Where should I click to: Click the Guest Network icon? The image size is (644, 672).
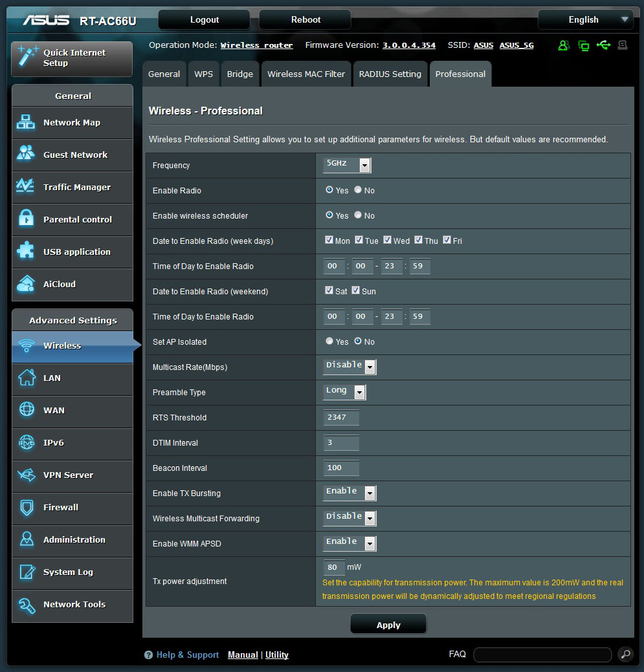tap(26, 153)
